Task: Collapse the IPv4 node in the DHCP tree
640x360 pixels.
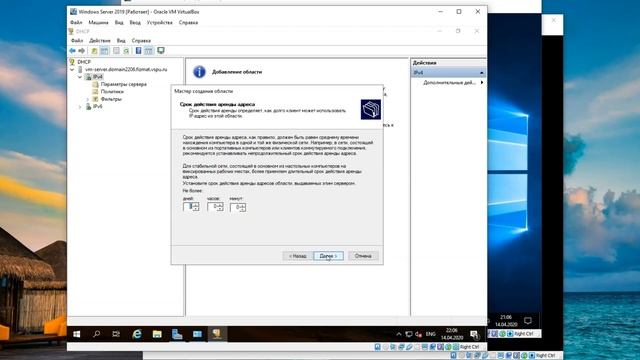Action: [80, 77]
